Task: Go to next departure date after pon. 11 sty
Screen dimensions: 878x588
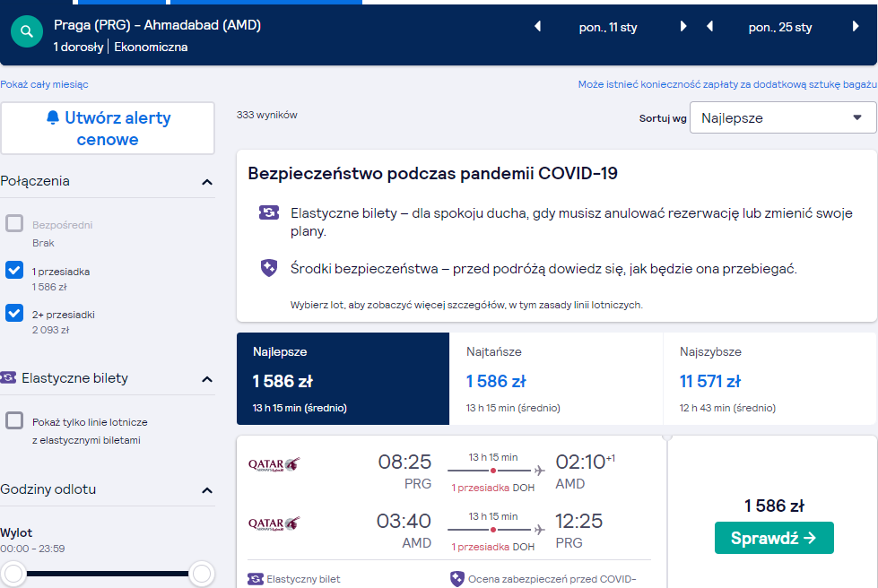Action: [683, 26]
